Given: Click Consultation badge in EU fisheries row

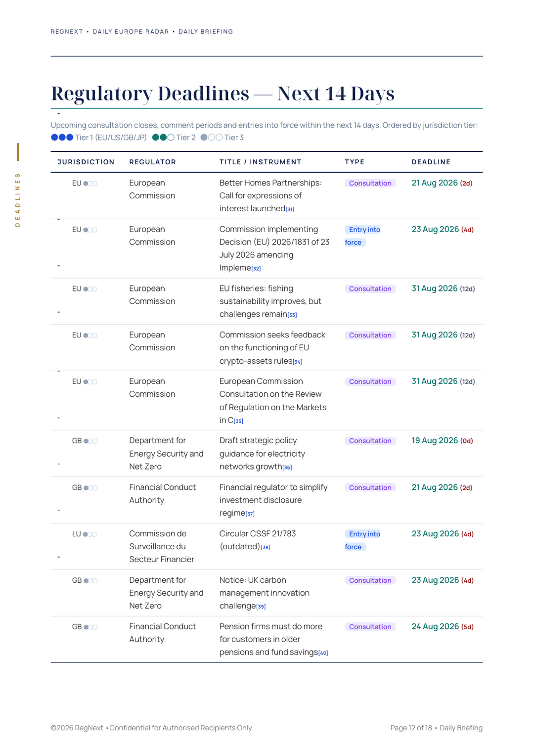Looking at the screenshot, I should point(370,289).
